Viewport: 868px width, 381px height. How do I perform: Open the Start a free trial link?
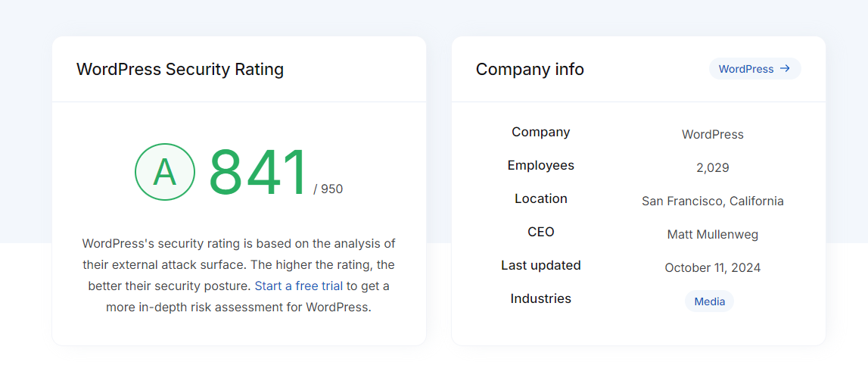299,286
